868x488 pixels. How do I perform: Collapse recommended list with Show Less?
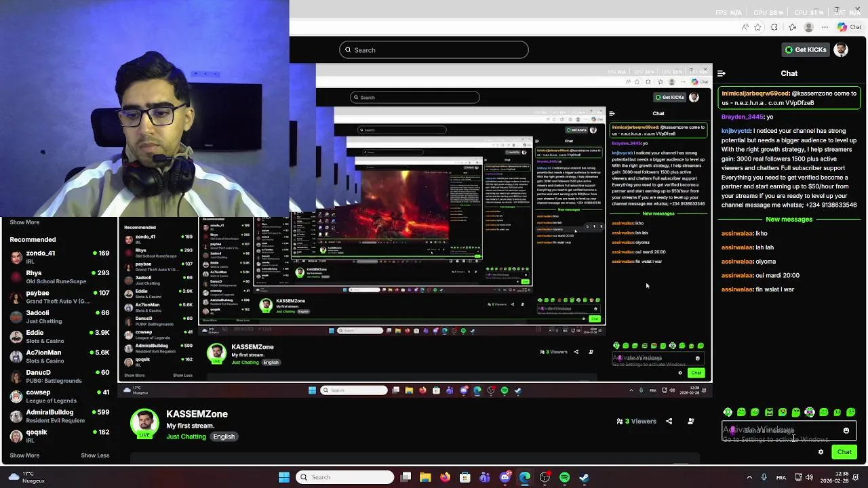[x=95, y=455]
